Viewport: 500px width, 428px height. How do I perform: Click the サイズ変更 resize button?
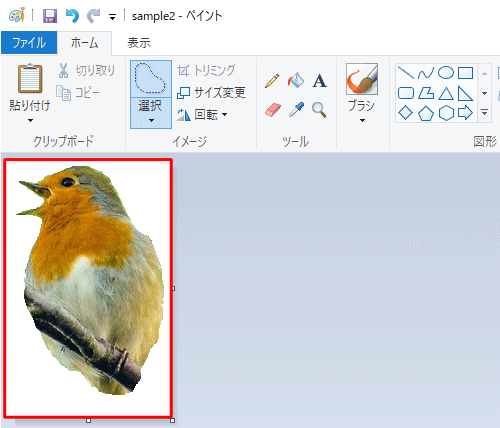(x=211, y=92)
